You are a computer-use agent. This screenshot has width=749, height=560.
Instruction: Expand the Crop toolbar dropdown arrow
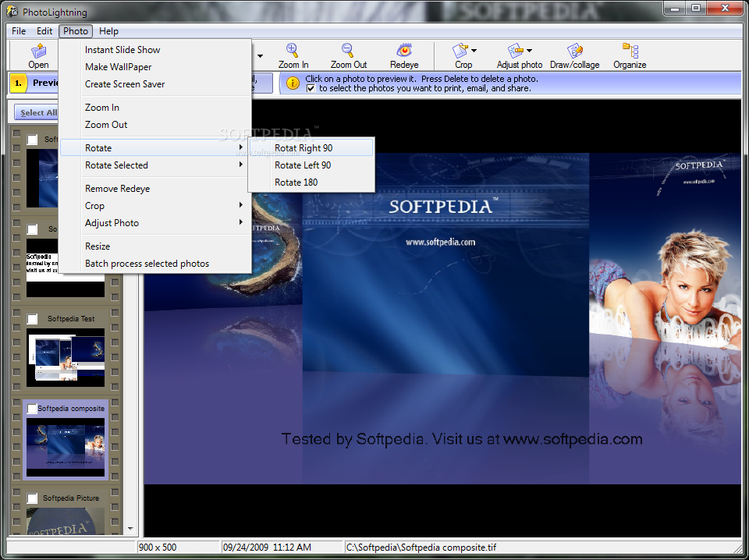[x=474, y=51]
